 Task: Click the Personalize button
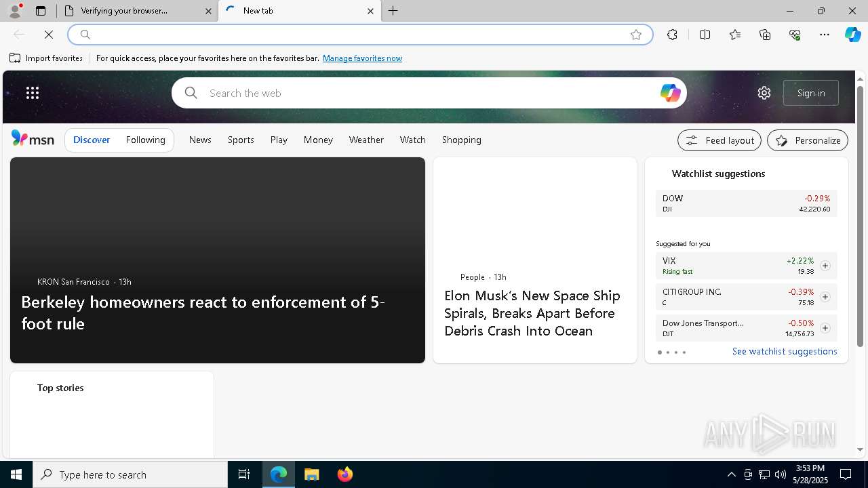(808, 140)
